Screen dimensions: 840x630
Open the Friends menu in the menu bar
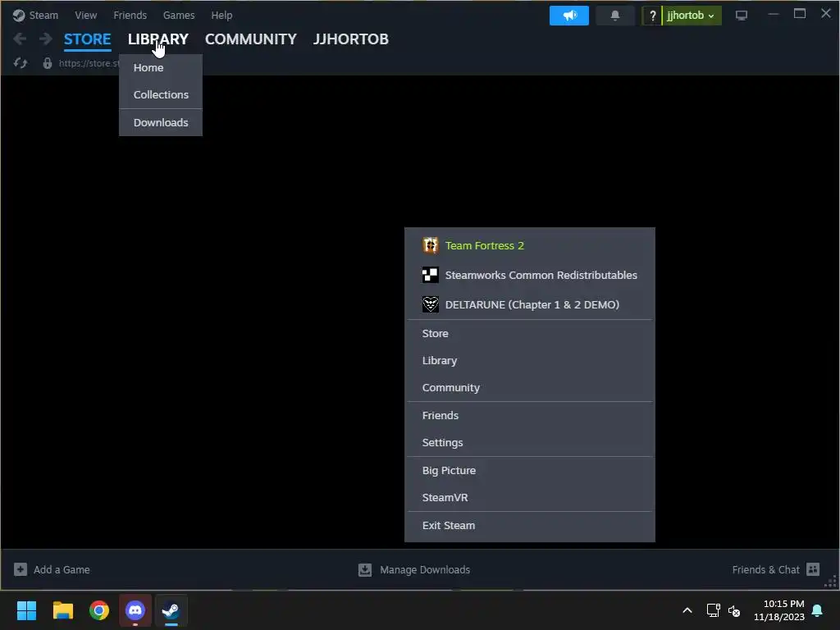[x=130, y=15]
